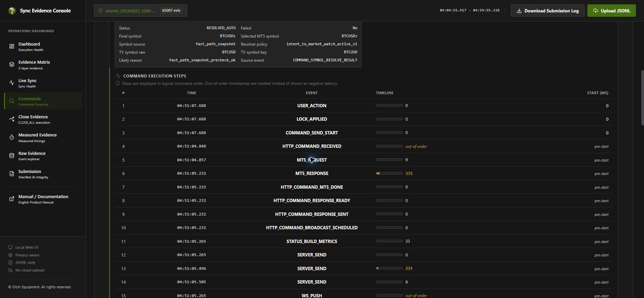Select the HTTP_COMMAND_BROADCAST_SCHEDULED event
Viewport: 644px width, 298px height.
[312, 228]
